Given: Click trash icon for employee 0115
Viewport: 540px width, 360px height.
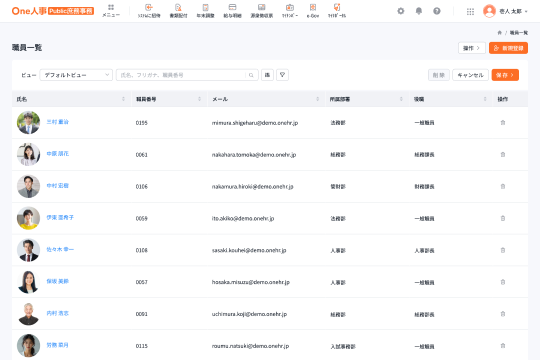Looking at the screenshot, I should point(503,346).
